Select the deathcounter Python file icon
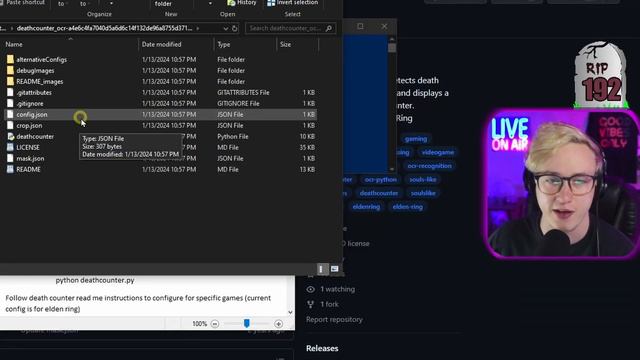Viewport: 640px width, 360px height. [x=10, y=137]
